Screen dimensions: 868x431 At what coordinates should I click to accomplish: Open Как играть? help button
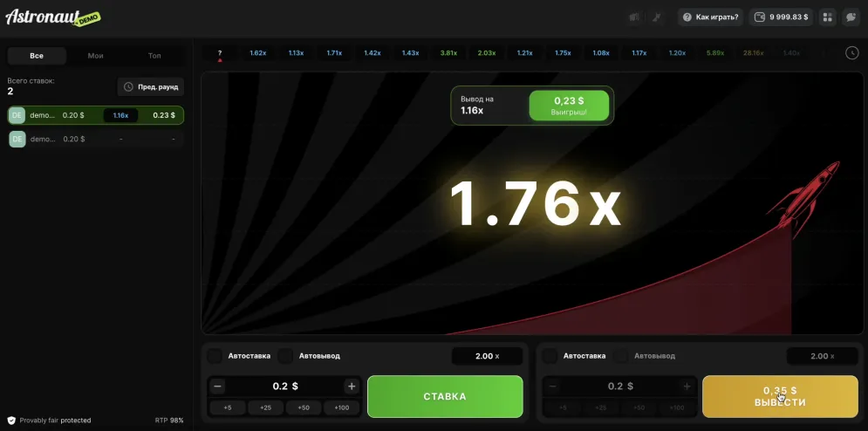711,17
